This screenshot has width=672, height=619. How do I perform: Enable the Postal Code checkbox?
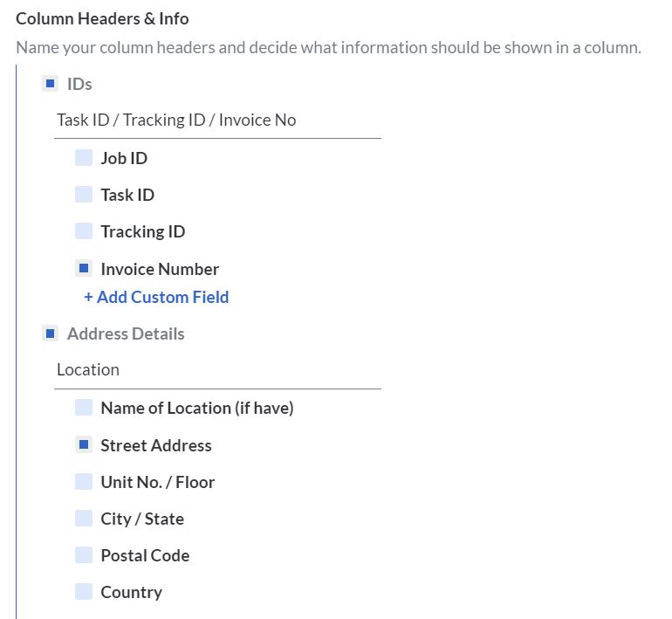[x=84, y=554]
